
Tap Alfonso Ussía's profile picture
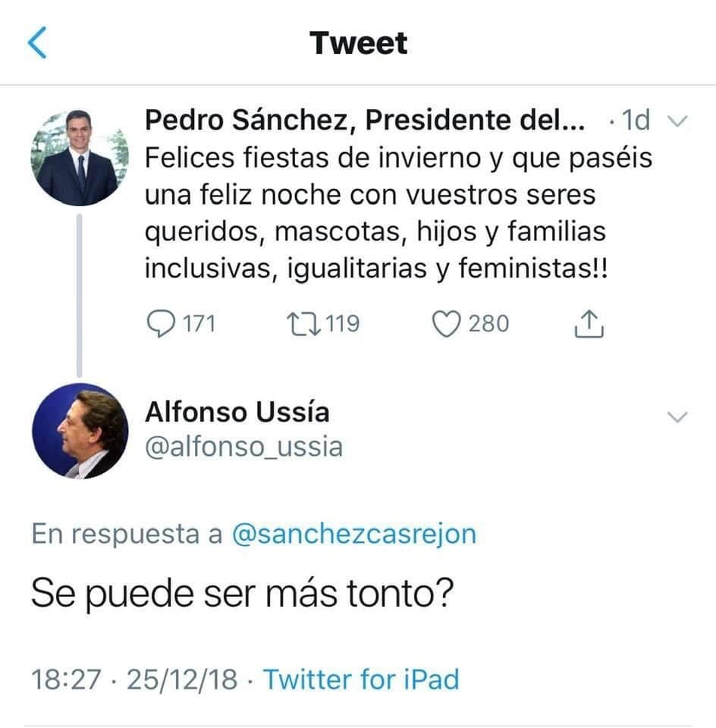[79, 430]
